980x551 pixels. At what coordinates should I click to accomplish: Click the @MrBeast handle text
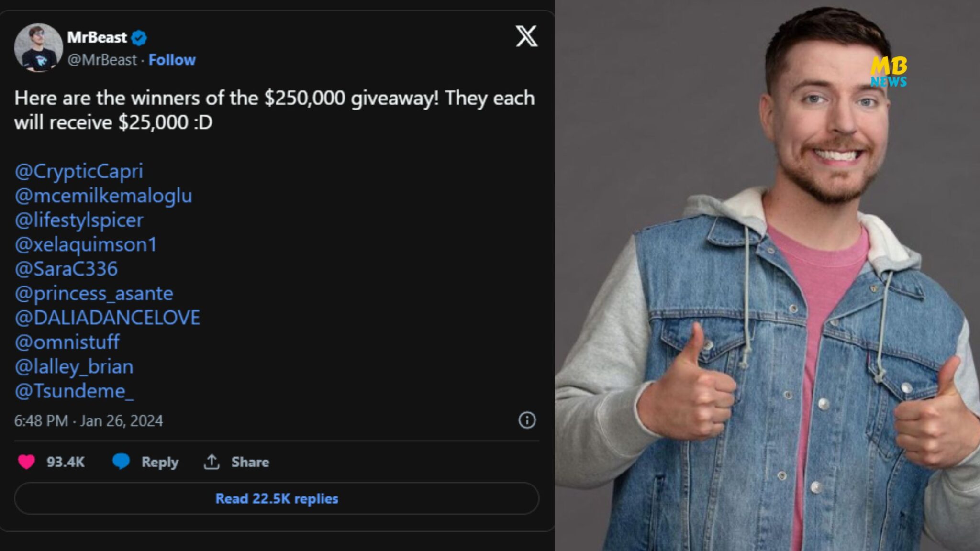point(101,60)
